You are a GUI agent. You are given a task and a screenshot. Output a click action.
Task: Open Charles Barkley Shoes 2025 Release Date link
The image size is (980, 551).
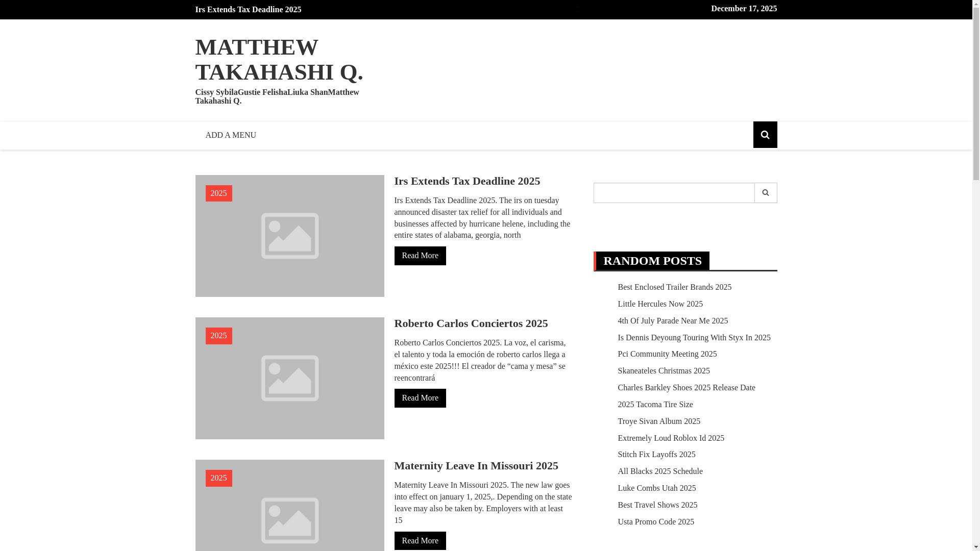(x=686, y=388)
